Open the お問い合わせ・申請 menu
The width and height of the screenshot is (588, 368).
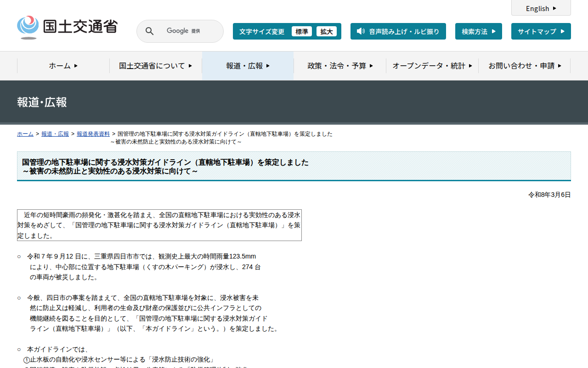pos(525,66)
